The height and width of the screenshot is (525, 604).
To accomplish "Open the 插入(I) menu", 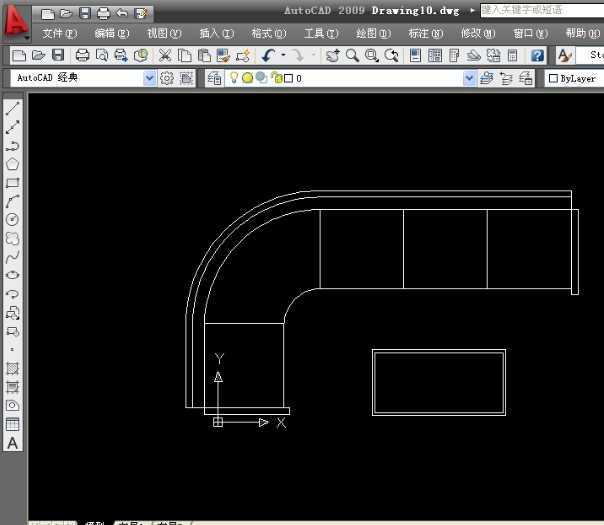I will (216, 34).
